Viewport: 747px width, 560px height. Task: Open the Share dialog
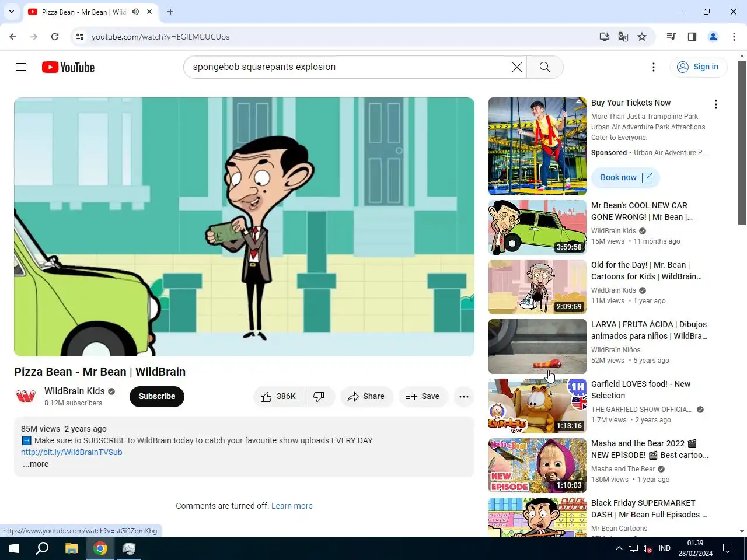point(366,397)
